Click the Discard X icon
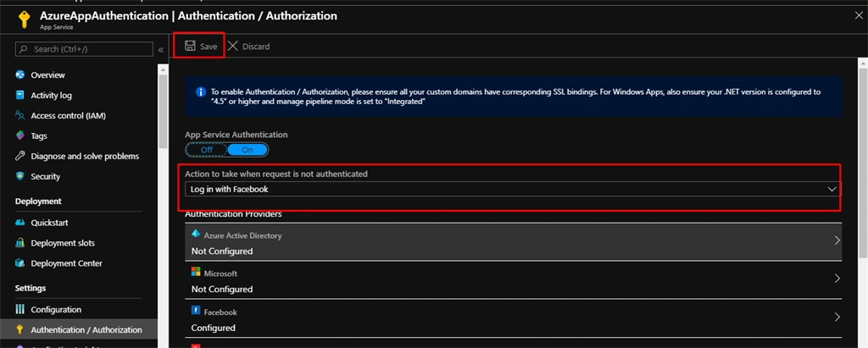 tap(232, 46)
